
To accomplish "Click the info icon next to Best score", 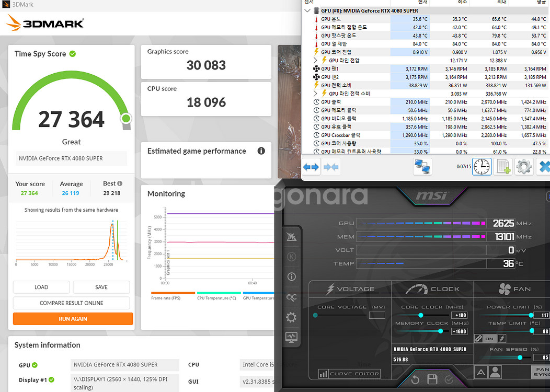I will click(x=120, y=183).
